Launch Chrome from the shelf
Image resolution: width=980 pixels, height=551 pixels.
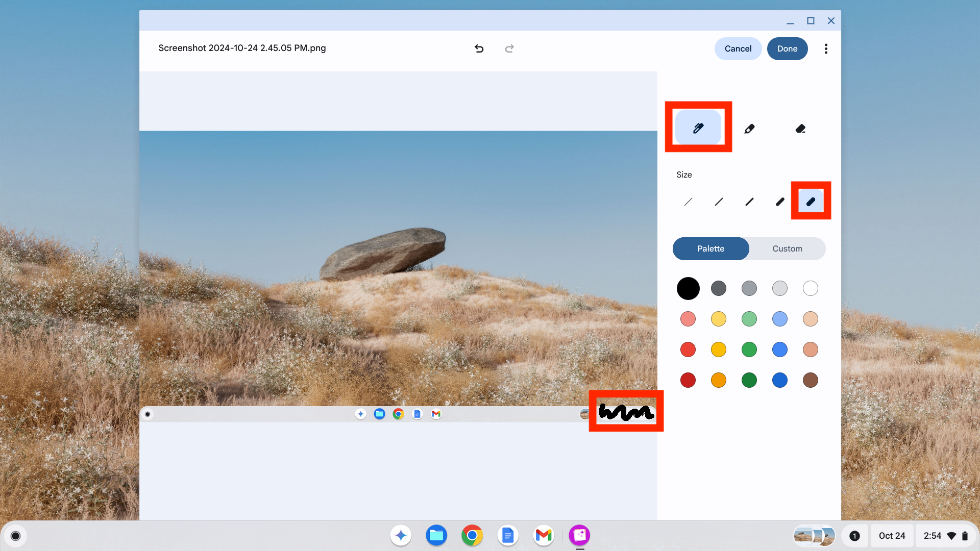pyautogui.click(x=472, y=535)
